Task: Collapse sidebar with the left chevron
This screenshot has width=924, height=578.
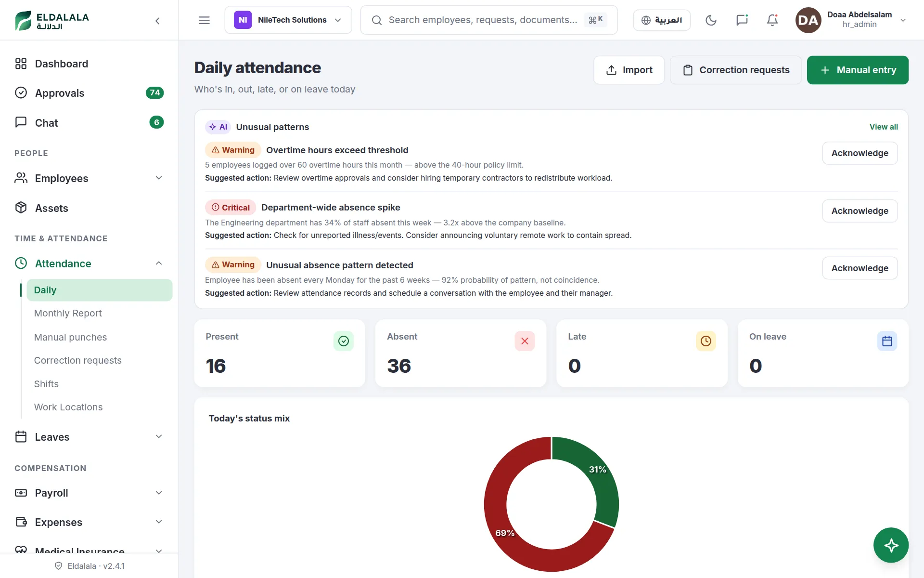Action: (157, 21)
